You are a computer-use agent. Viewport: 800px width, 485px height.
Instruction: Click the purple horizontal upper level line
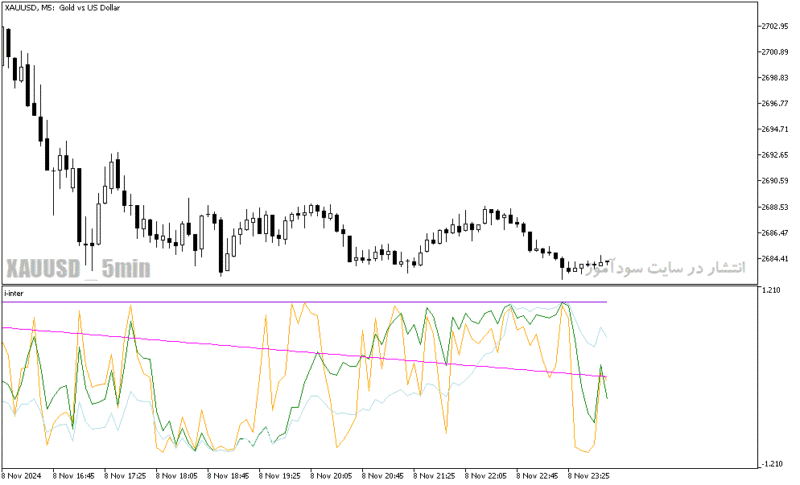pyautogui.click(x=305, y=302)
